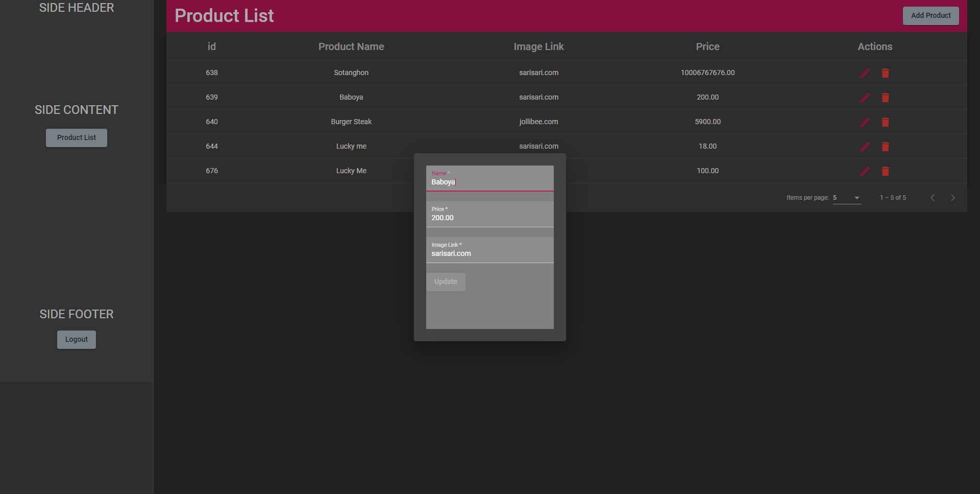Edit the Burger Steak product
This screenshot has width=980, height=494.
click(x=865, y=122)
